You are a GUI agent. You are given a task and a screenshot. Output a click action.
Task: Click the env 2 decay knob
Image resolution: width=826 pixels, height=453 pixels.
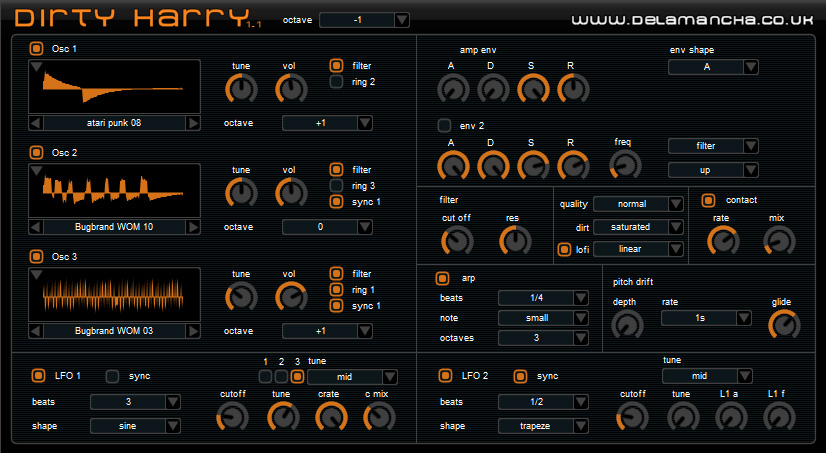(x=493, y=165)
